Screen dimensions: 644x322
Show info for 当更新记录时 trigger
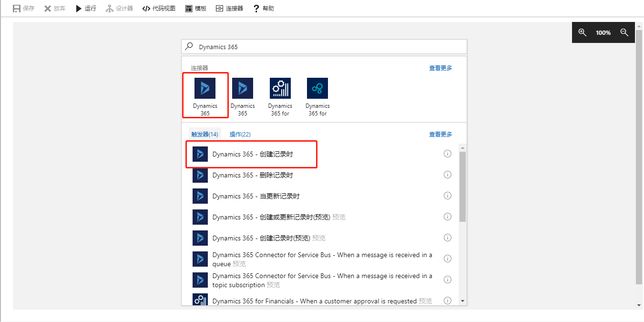tap(447, 196)
